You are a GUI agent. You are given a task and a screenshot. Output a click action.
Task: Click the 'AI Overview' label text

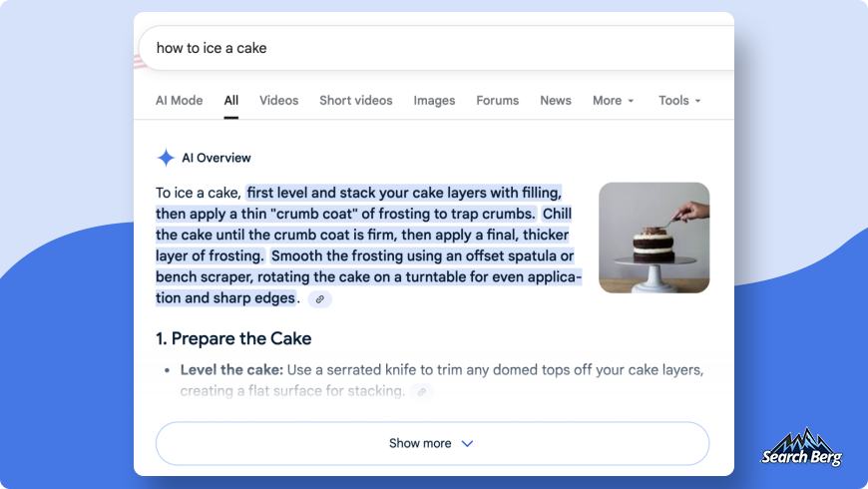[x=217, y=158]
